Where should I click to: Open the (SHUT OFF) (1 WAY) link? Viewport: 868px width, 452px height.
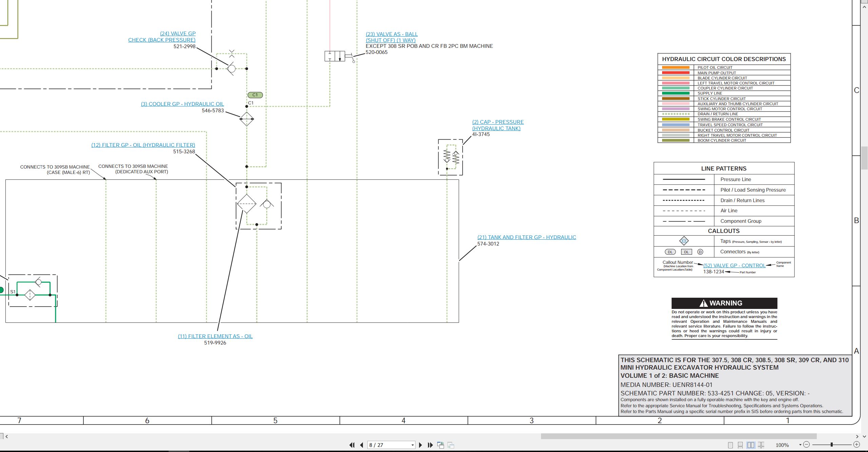pyautogui.click(x=390, y=40)
